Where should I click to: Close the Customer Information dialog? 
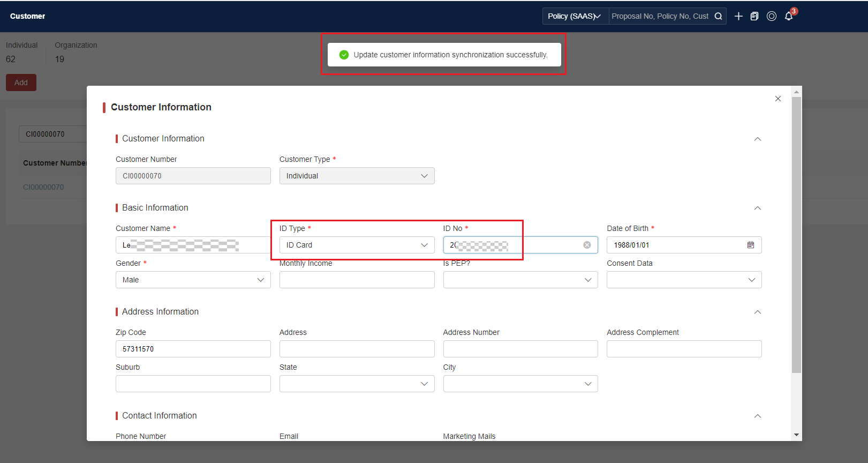point(778,99)
